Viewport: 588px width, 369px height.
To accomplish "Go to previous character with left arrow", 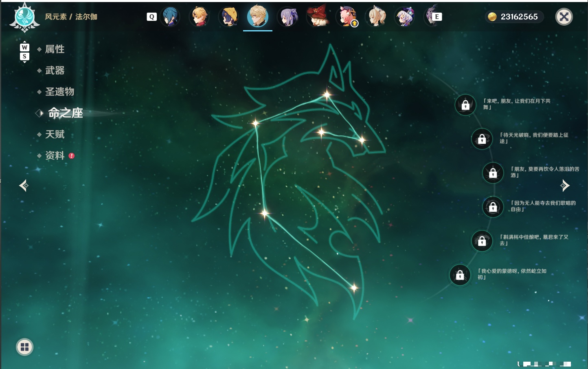I will click(x=24, y=186).
